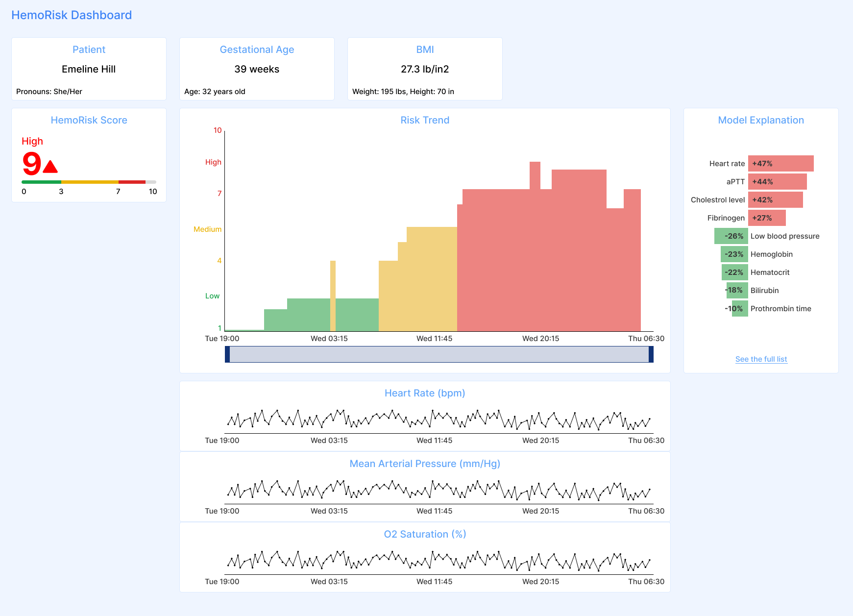Click the aPTT +44% importance bar

click(x=778, y=181)
